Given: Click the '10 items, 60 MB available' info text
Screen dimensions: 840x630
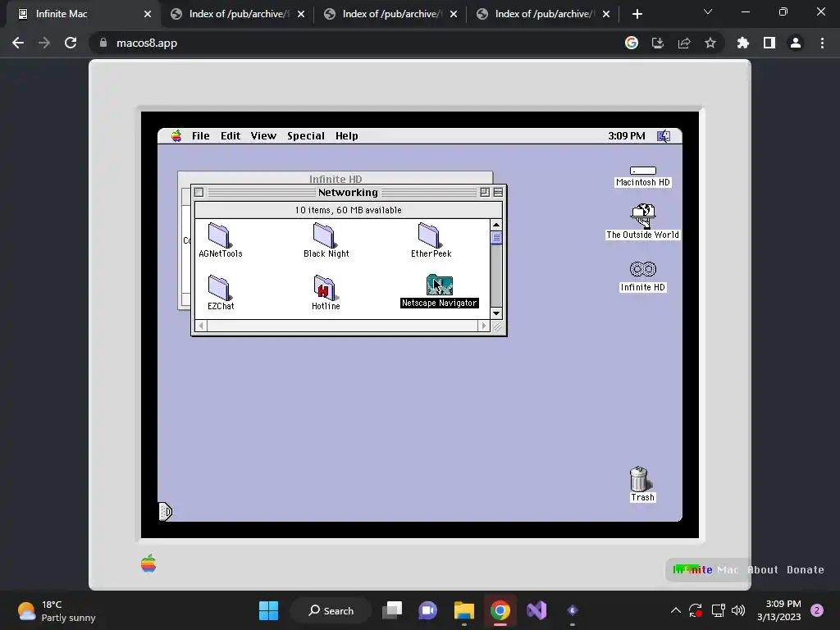Looking at the screenshot, I should (348, 210).
